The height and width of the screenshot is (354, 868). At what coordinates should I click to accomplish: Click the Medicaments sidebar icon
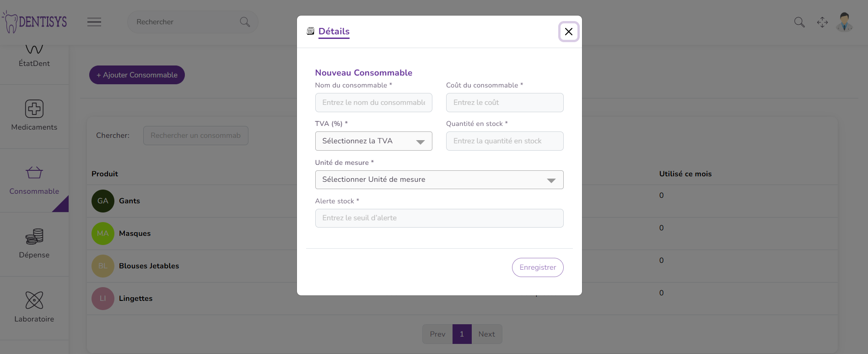coord(34,109)
